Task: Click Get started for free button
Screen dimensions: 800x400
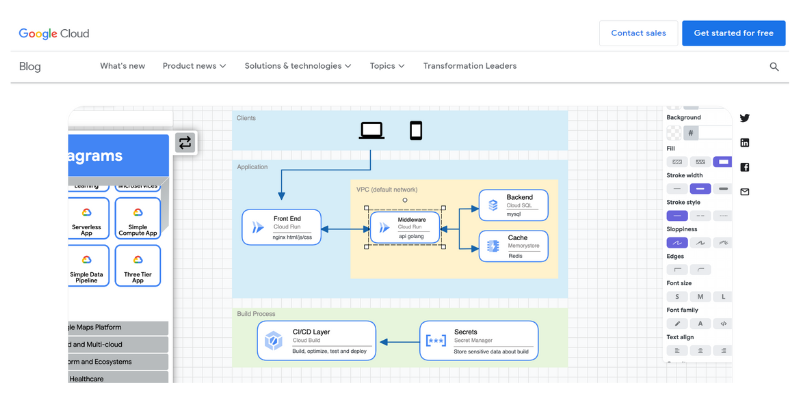Action: coord(734,33)
